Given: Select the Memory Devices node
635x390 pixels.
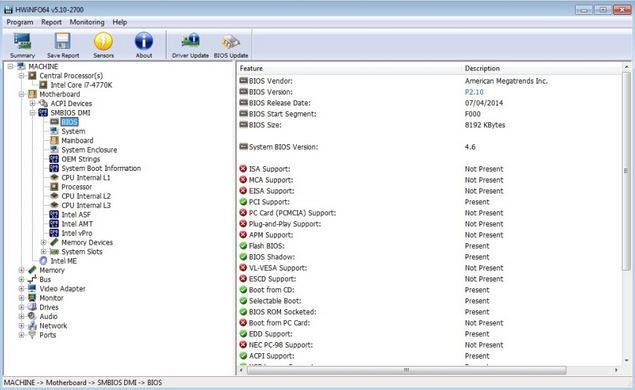Looking at the screenshot, I should [x=87, y=243].
